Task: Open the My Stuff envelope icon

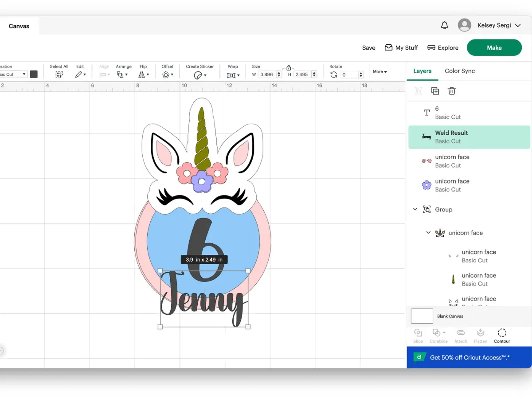Action: click(x=388, y=47)
